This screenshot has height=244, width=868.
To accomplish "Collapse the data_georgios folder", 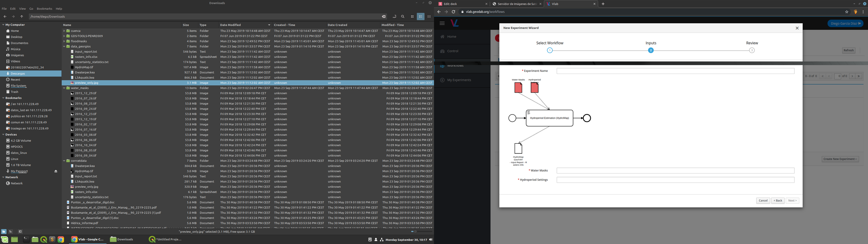I will coord(64,47).
